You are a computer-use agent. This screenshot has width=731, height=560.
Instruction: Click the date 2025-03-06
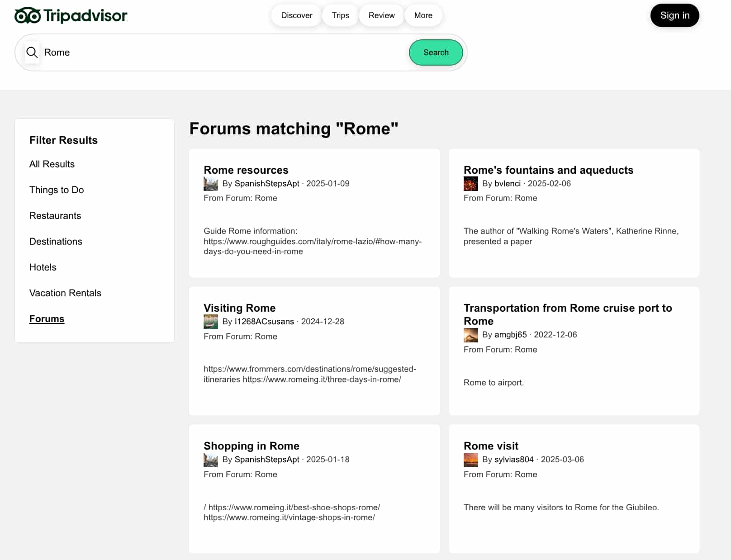pos(562,460)
